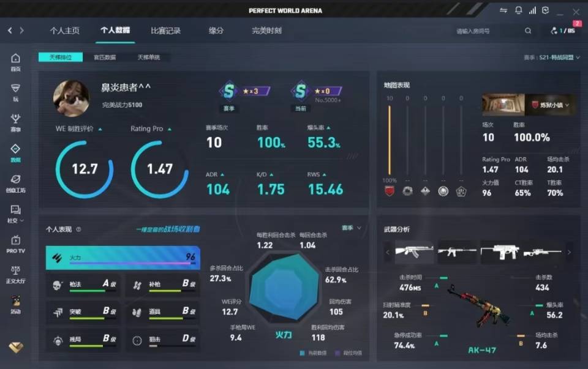The height and width of the screenshot is (369, 588).
Task: Click the network signal bars icon
Action: pyautogui.click(x=532, y=10)
